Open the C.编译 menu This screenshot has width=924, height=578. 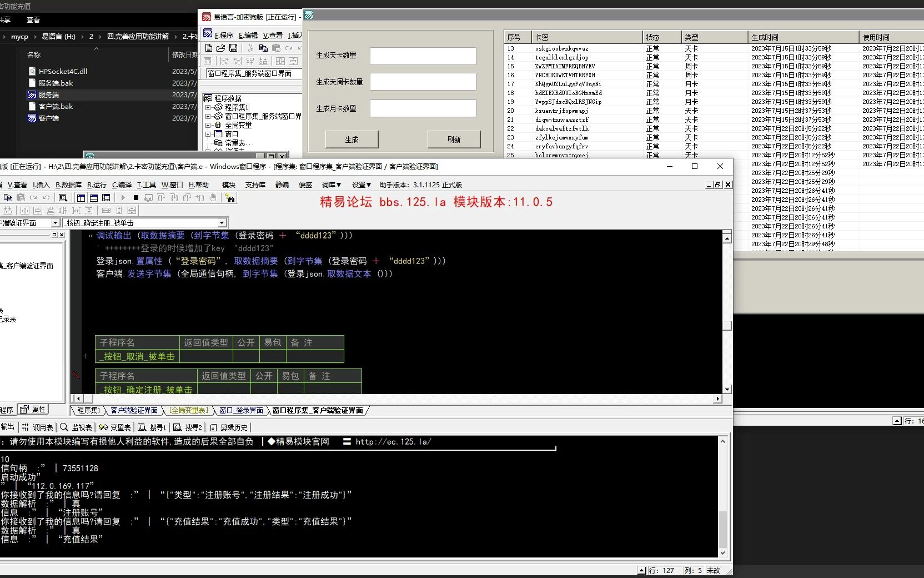[122, 185]
